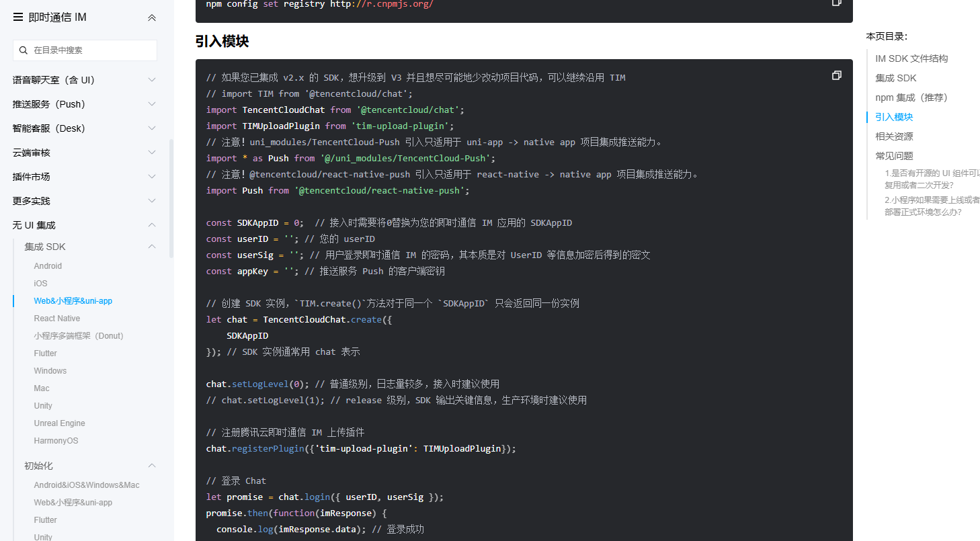Open Windows integration page
Screen dimensions: 980x541
(x=50, y=371)
